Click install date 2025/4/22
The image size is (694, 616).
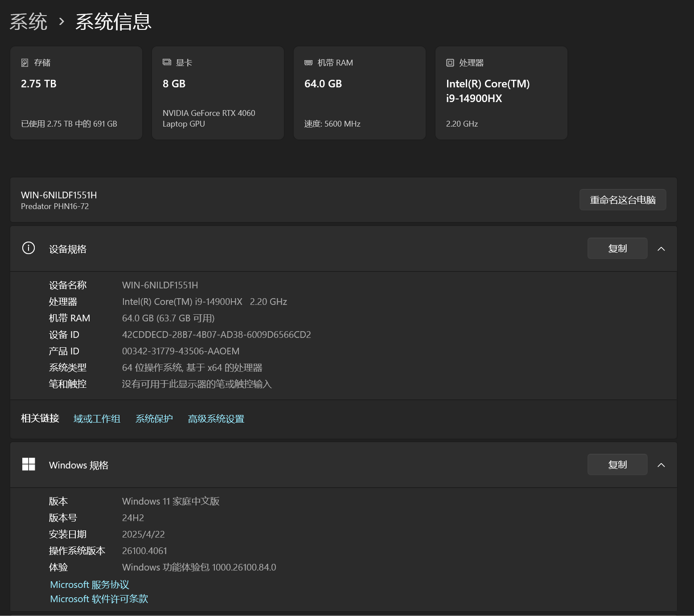tap(144, 534)
